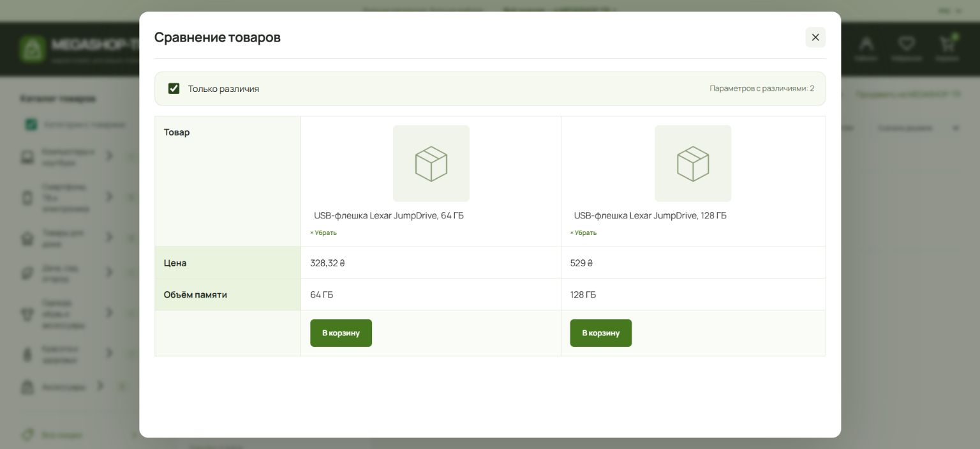Expand the laptop category chevron in background sidebar

(x=109, y=155)
